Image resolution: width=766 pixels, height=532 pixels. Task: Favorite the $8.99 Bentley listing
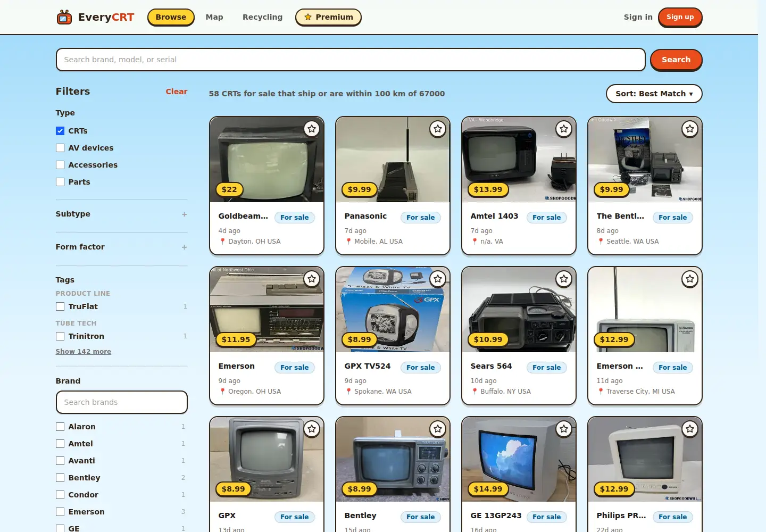tap(438, 429)
